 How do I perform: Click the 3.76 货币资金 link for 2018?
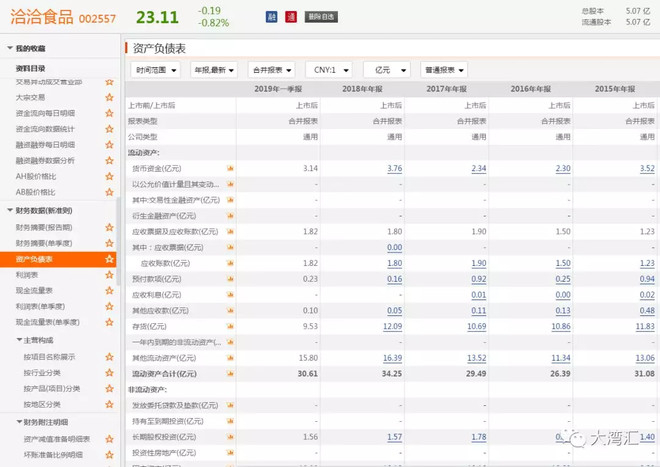(394, 168)
